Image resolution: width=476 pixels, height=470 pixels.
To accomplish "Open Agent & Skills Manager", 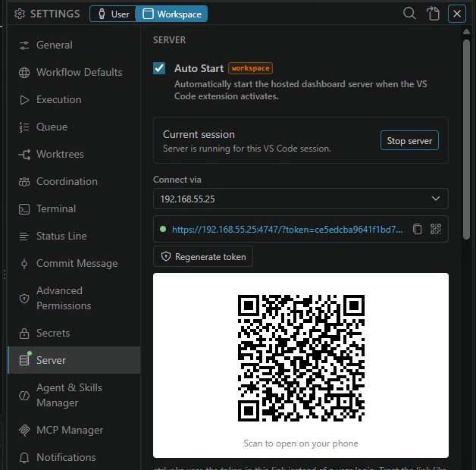I will coord(74,396).
